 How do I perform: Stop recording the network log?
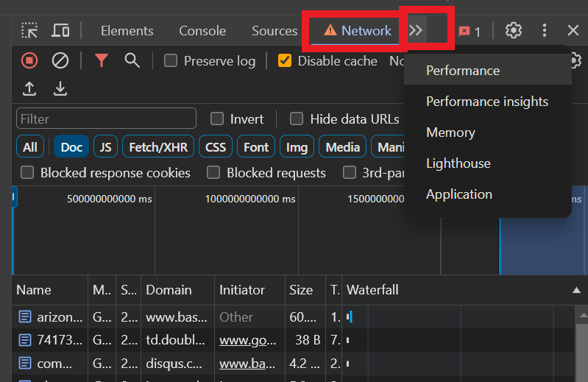(x=29, y=60)
